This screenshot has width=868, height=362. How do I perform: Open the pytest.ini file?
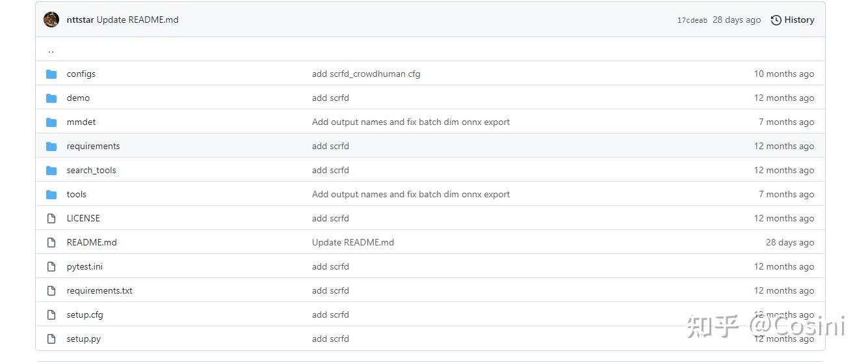coord(85,267)
